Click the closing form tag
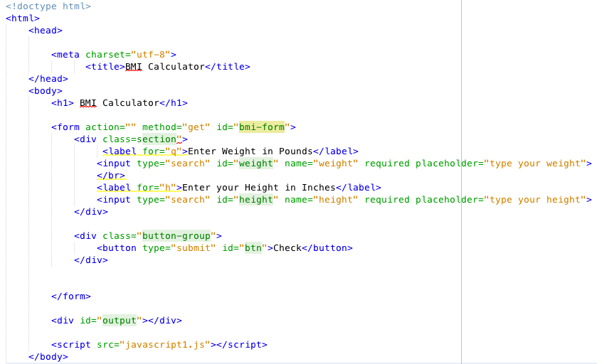This screenshot has width=597, height=364. tap(71, 296)
